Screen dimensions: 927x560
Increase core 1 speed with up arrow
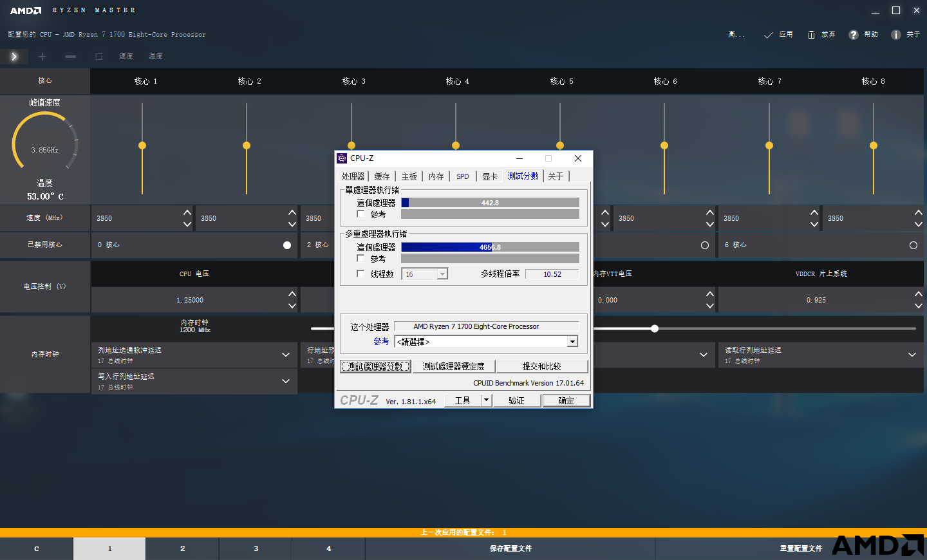pos(187,212)
